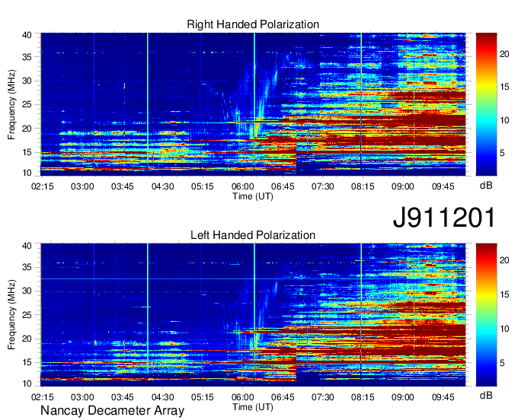Viewport: 518px width, 420px height.
Task: Click the 06:00 tick under Right Handed plot
Action: (242, 186)
